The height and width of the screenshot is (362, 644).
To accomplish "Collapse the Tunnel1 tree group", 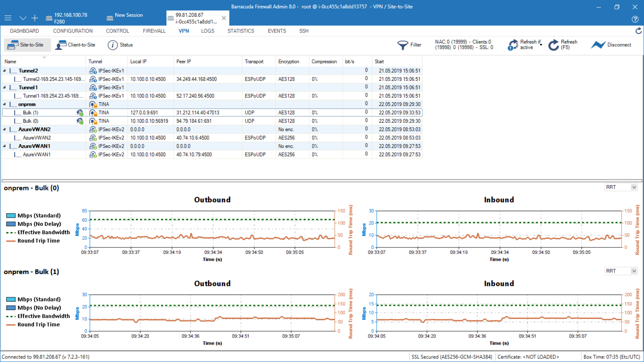I will click(4, 87).
